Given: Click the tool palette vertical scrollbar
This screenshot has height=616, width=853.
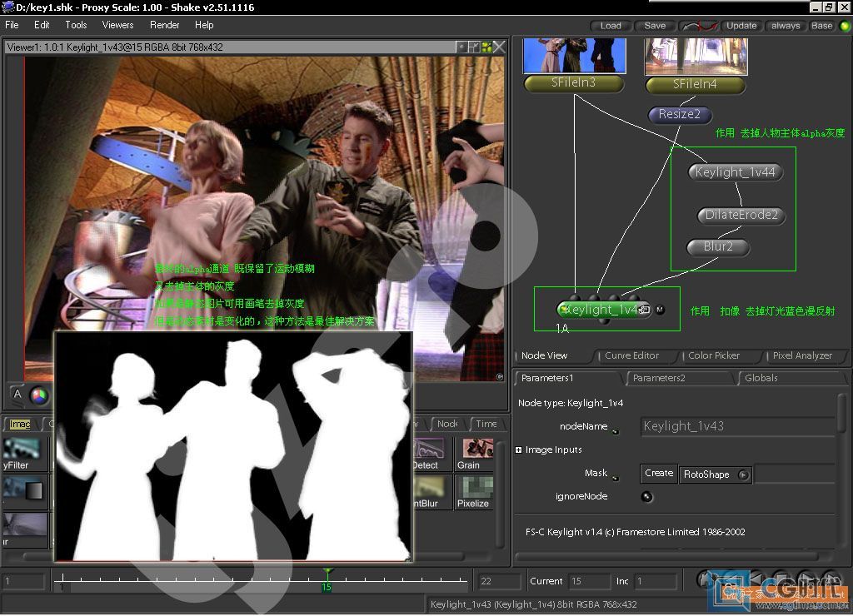Looking at the screenshot, I should 500,493.
